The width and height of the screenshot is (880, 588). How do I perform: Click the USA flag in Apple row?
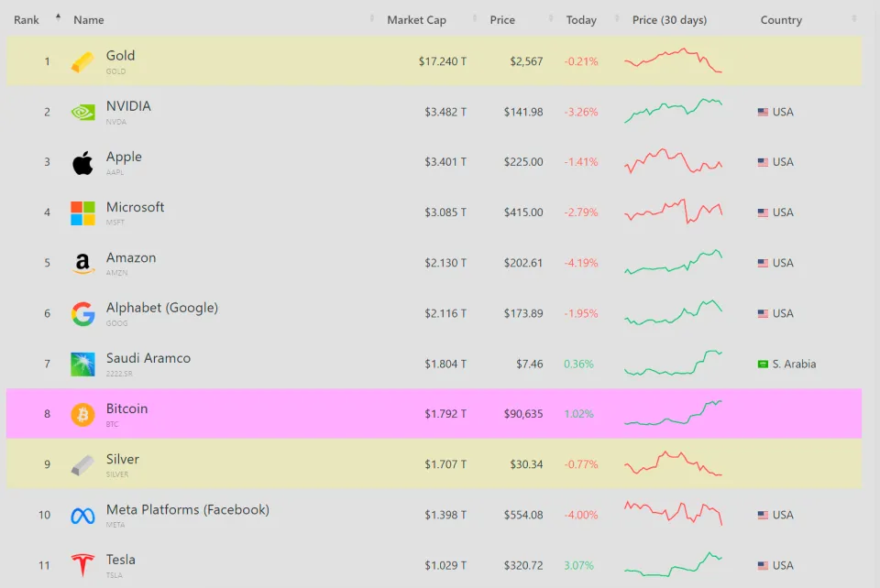point(763,162)
